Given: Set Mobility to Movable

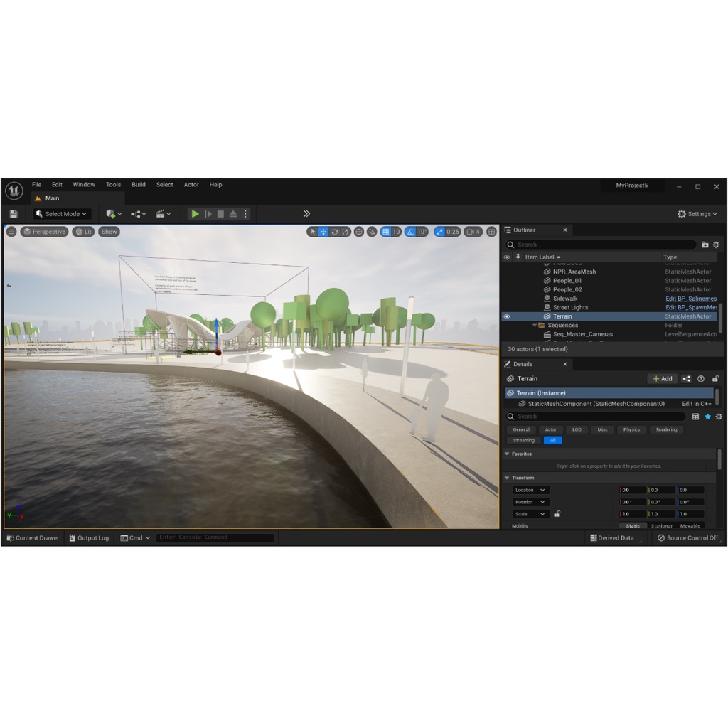Looking at the screenshot, I should coord(690,526).
